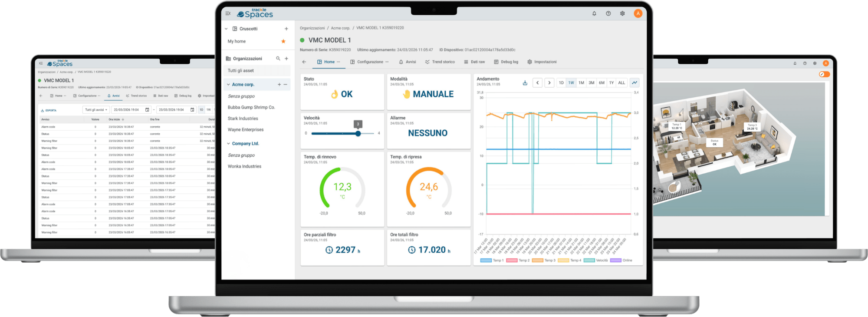Select the 3M range in Andamento chart
868x317 pixels.
coord(592,83)
